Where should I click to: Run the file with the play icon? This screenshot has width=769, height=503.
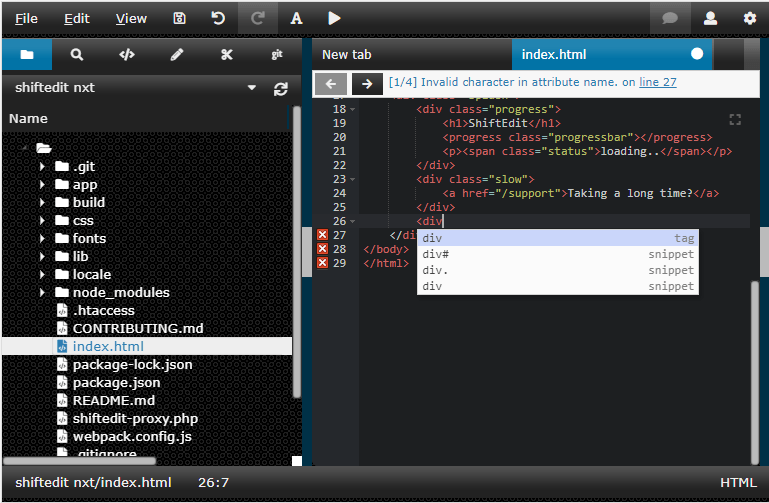[334, 18]
